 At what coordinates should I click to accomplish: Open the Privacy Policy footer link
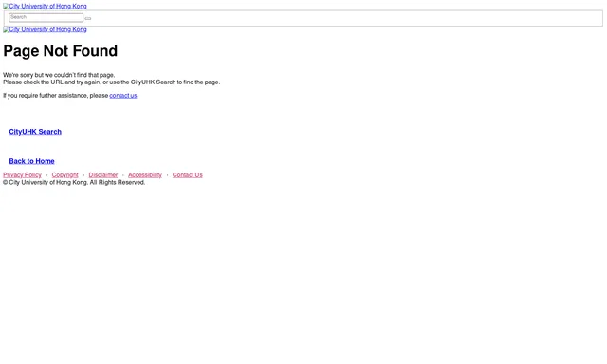pyautogui.click(x=22, y=174)
